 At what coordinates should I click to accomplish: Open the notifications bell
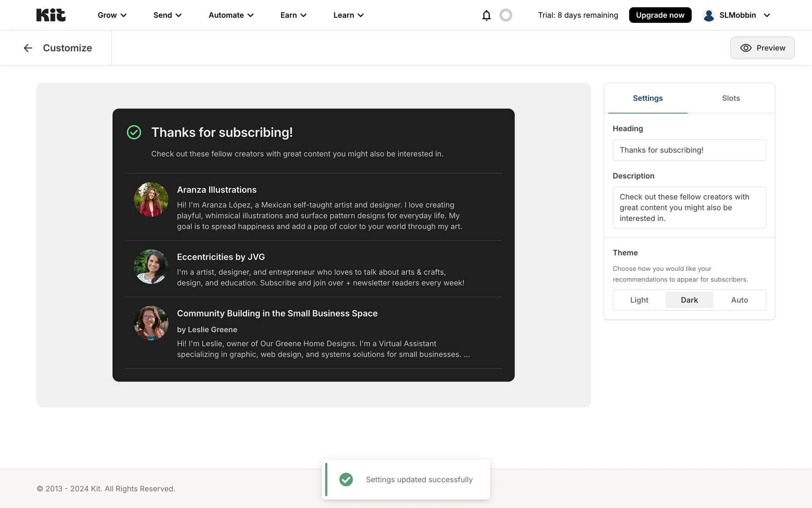(486, 15)
